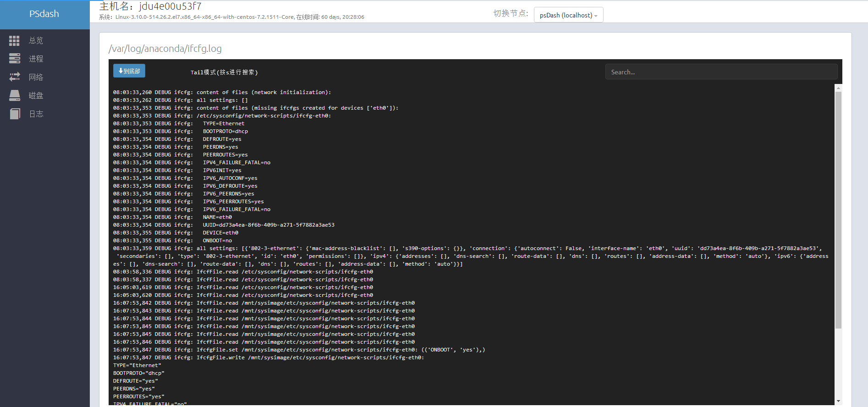868x407 pixels.
Task: Click the 'network initialization' log line
Action: 222,92
